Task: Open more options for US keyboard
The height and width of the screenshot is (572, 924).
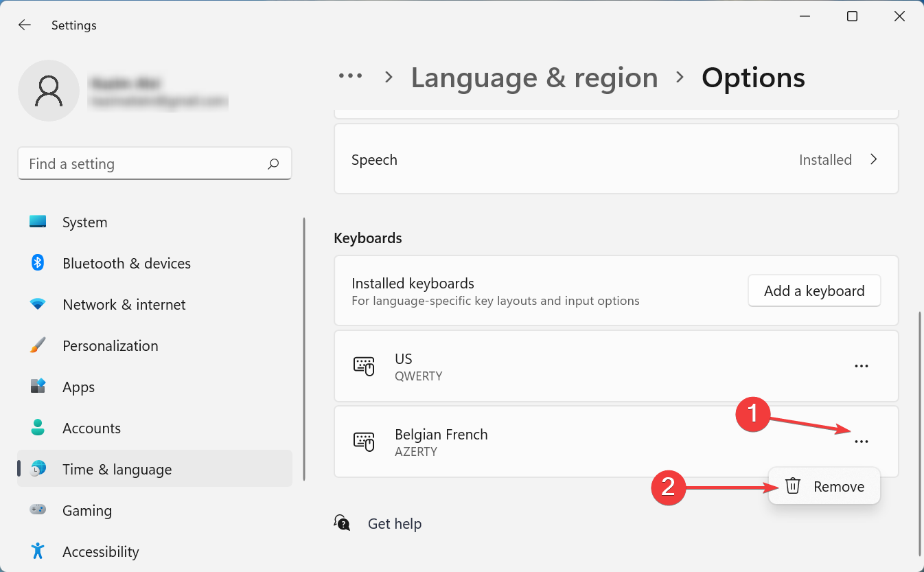Action: click(x=861, y=366)
